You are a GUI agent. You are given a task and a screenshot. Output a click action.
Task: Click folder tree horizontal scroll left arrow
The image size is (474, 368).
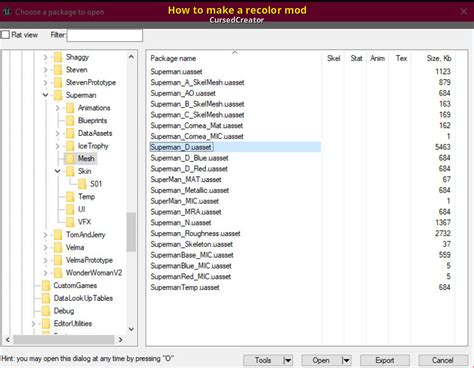pos(8,340)
